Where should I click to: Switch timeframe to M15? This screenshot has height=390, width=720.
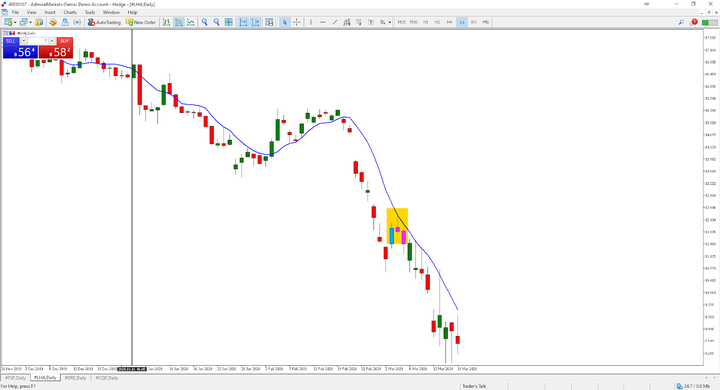click(x=402, y=22)
